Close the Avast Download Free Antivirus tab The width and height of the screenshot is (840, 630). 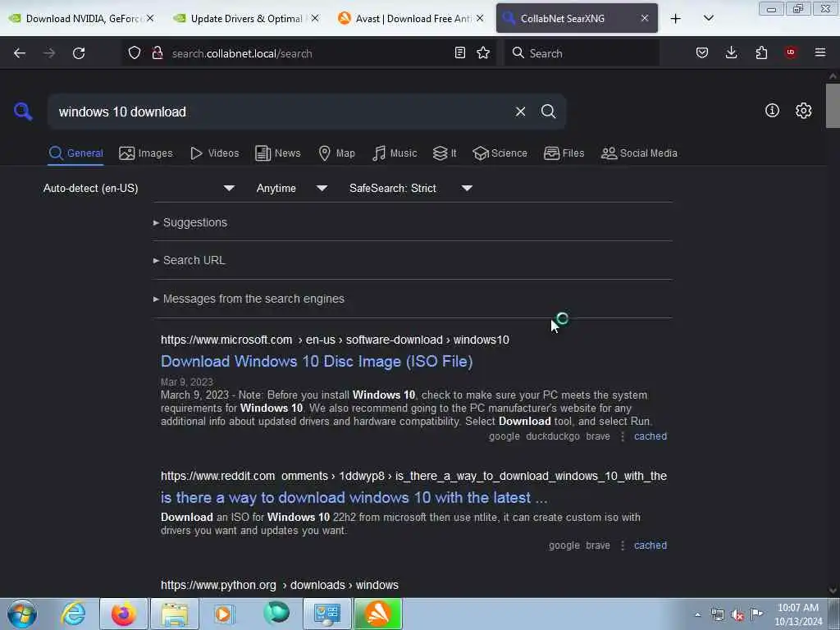(x=479, y=18)
